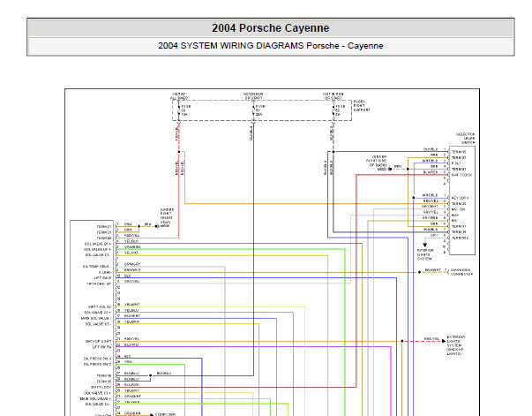Click the M002 ground label behind dash
The width and height of the screenshot is (532, 416).
[x=382, y=169]
